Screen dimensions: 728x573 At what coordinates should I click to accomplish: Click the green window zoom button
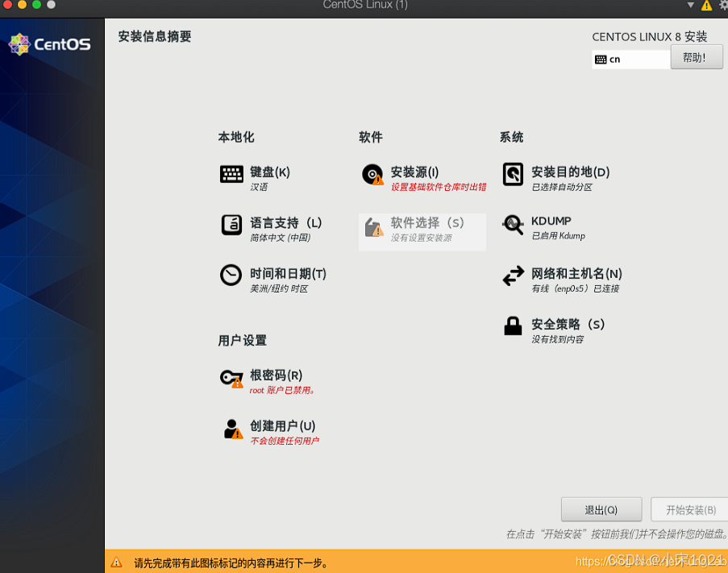pos(36,5)
